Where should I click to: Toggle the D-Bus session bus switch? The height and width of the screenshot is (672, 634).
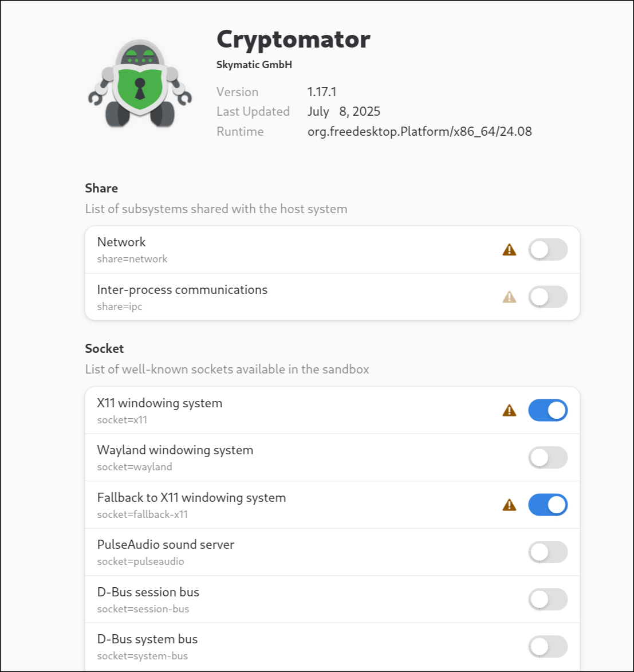click(548, 599)
